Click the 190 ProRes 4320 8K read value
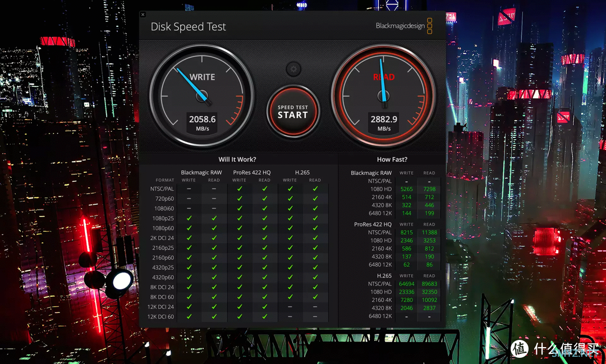The width and height of the screenshot is (606, 364). 429,256
